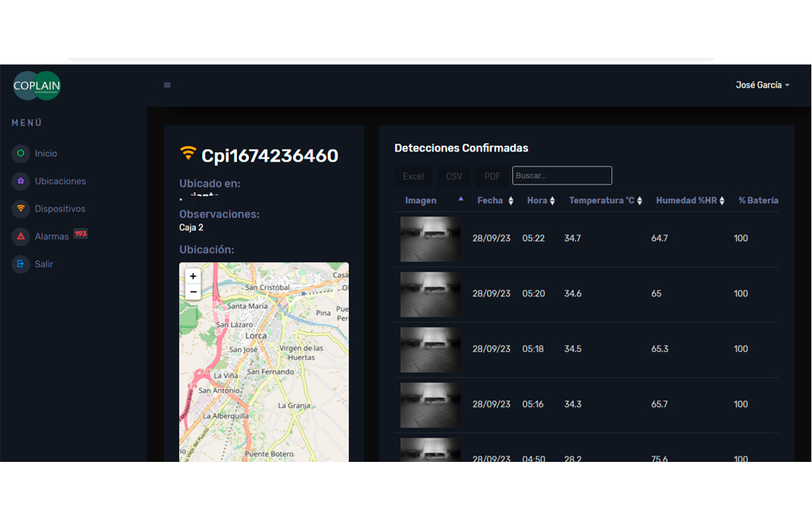Open the José García user dropdown

pyautogui.click(x=762, y=85)
